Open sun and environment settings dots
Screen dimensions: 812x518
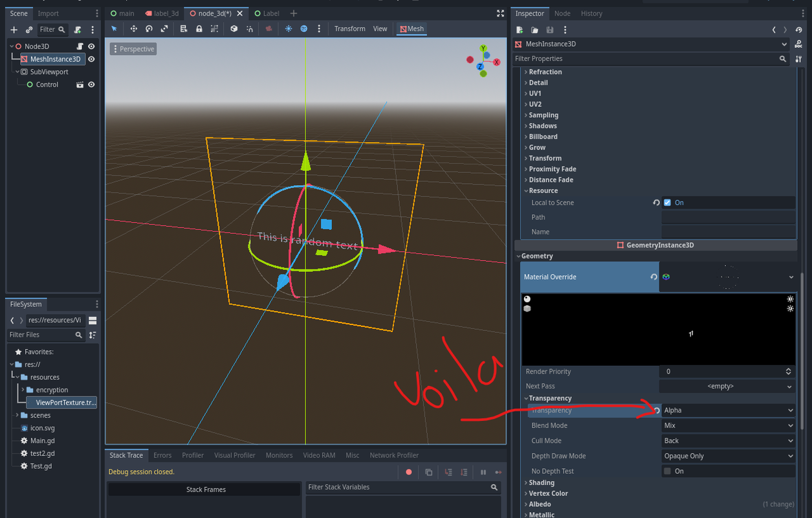pyautogui.click(x=319, y=28)
